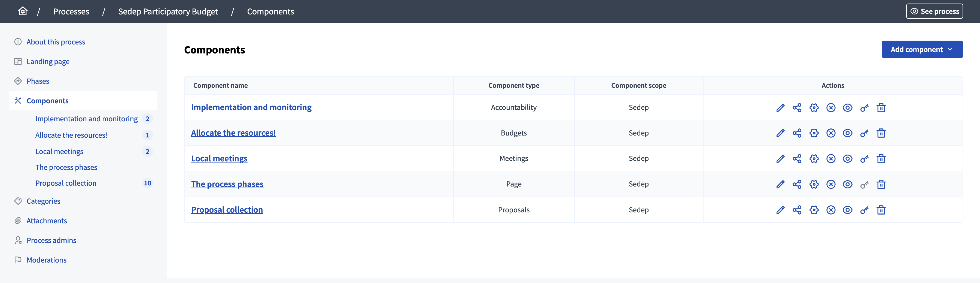Go to Categories in sidebar menu
The image size is (980, 283).
(43, 201)
